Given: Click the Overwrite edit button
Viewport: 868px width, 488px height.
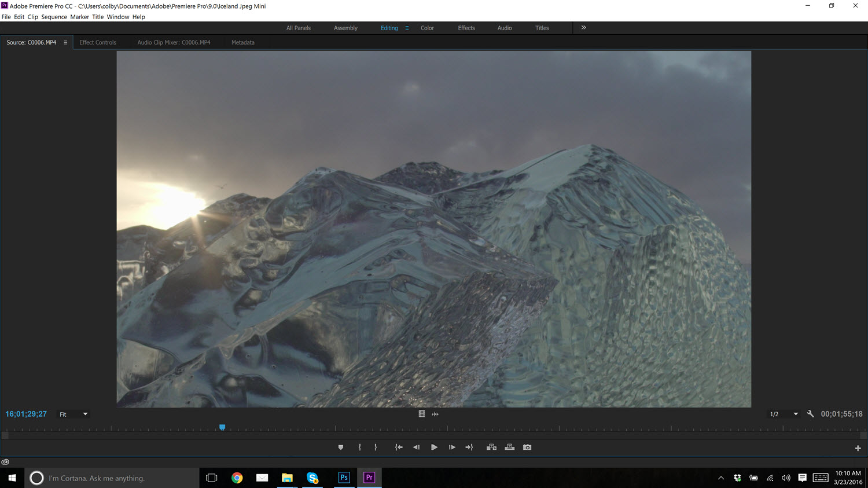Looking at the screenshot, I should [509, 447].
